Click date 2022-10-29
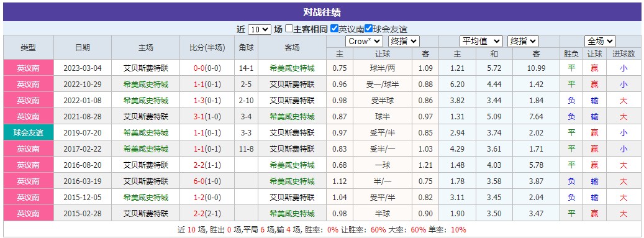The image size is (644, 238). (x=83, y=85)
